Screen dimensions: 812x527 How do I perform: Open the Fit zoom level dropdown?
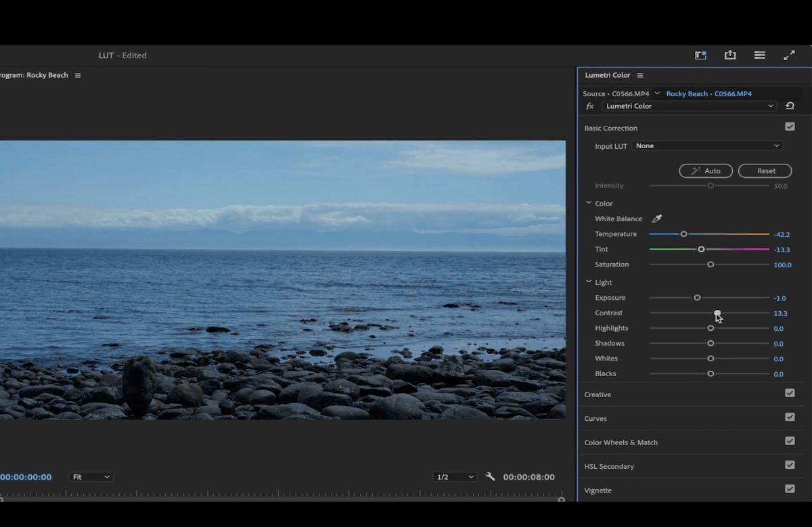91,477
